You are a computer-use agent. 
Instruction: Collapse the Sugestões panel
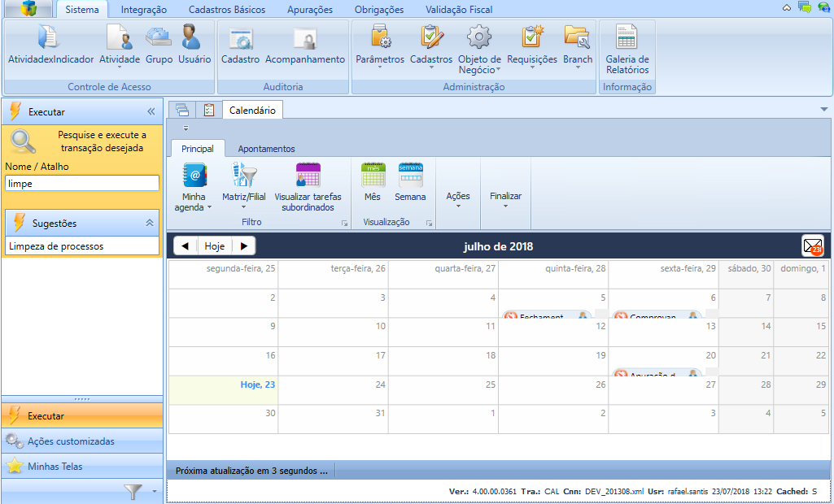(x=150, y=223)
